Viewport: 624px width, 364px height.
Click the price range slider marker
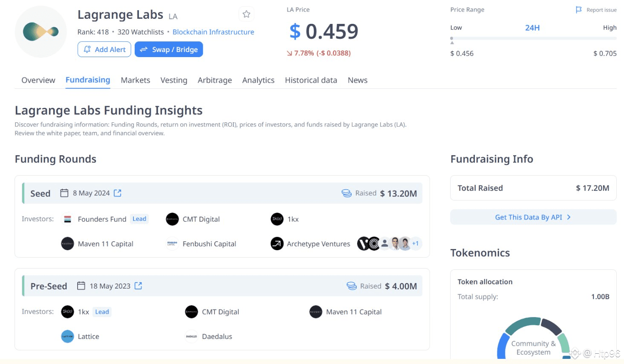coord(452,40)
